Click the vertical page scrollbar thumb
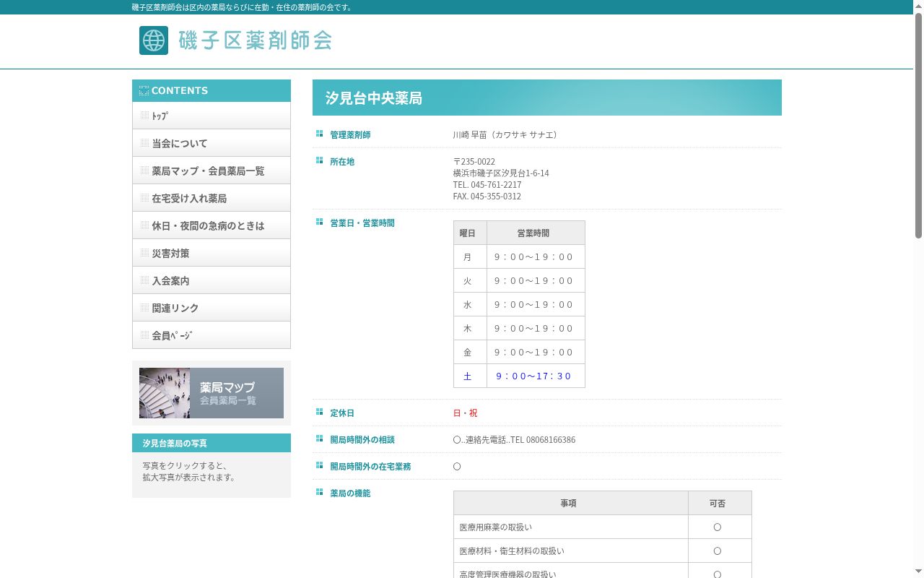Screen dimensions: 924x578 918,126
